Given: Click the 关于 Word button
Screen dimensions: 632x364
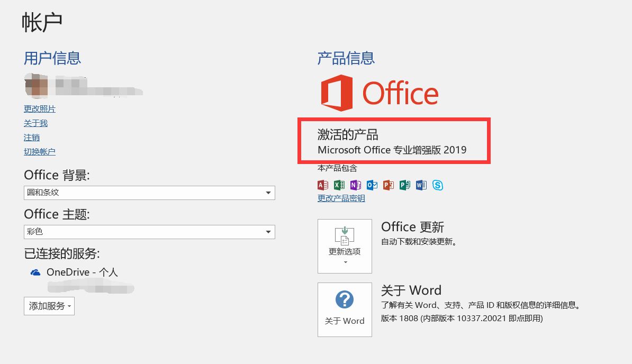Looking at the screenshot, I should 345,310.
